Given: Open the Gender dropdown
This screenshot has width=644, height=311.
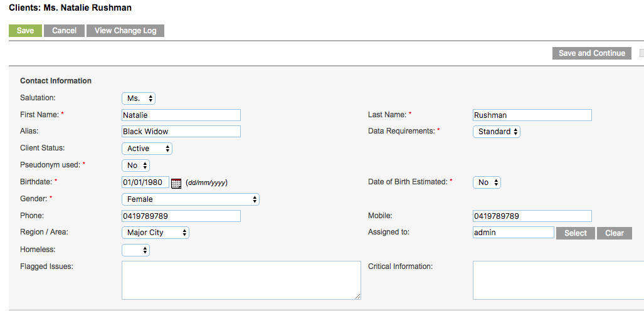Looking at the screenshot, I should (x=190, y=199).
